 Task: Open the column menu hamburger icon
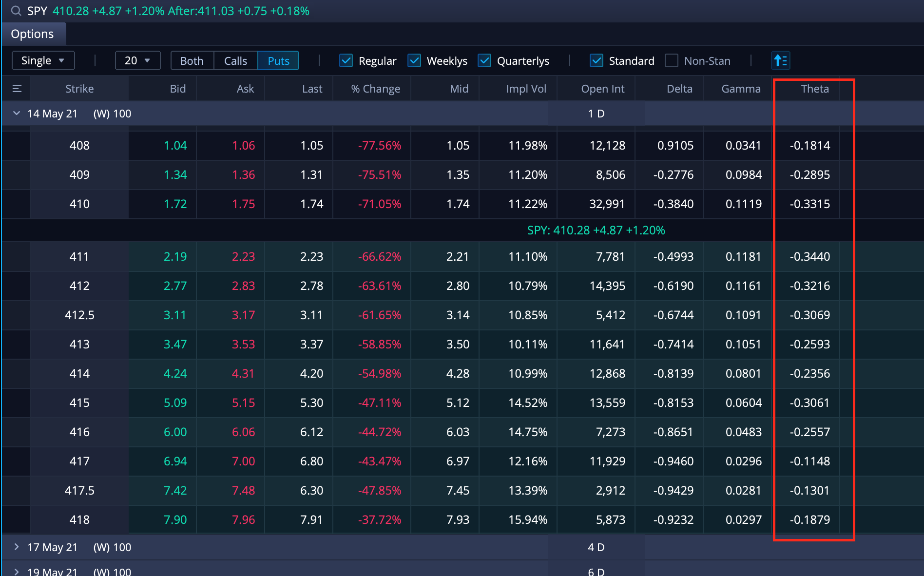point(17,89)
